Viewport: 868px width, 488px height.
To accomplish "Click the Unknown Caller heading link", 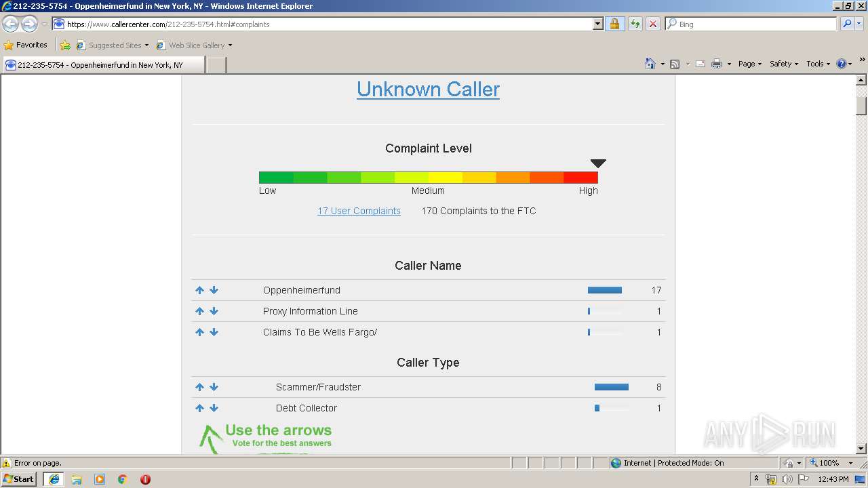I will pyautogui.click(x=428, y=89).
